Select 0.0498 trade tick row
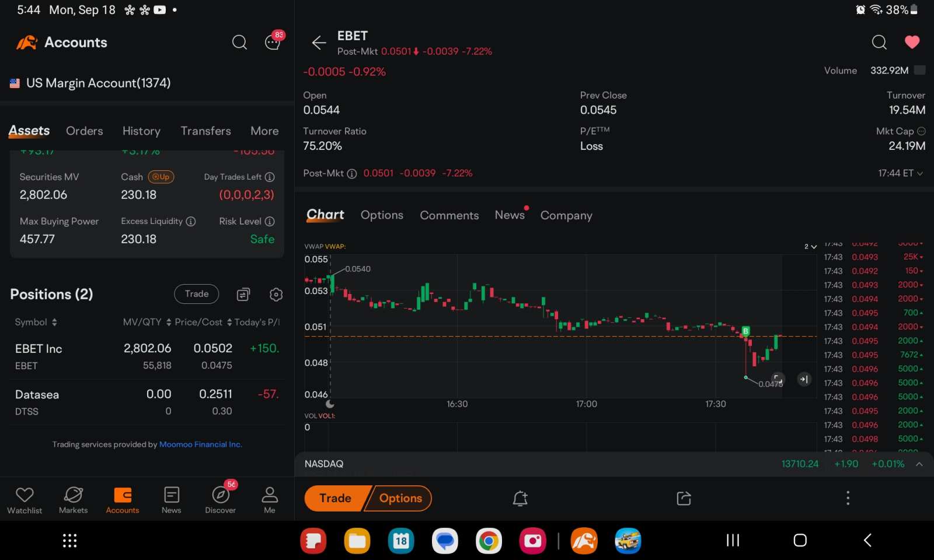Viewport: 934px width, 560px height. coord(873,439)
